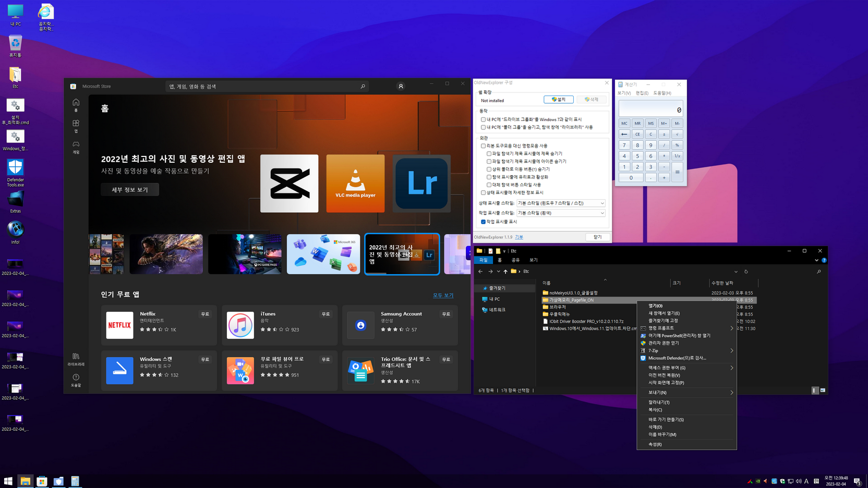Screen dimensions: 868x488
Task: Uncheck 작업 표시줄 표시 checkbox
Action: click(x=483, y=222)
